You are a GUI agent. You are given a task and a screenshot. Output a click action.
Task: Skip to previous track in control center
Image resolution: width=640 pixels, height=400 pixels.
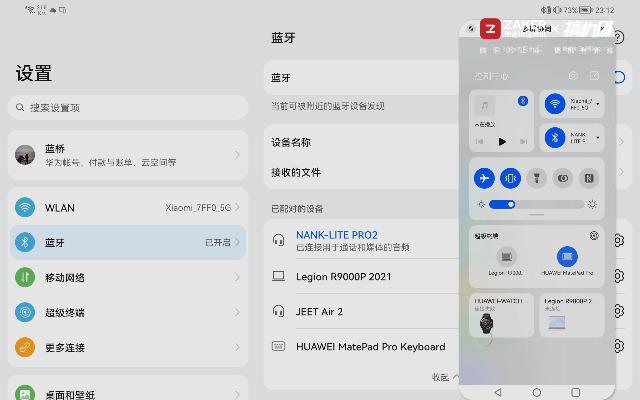tap(480, 142)
